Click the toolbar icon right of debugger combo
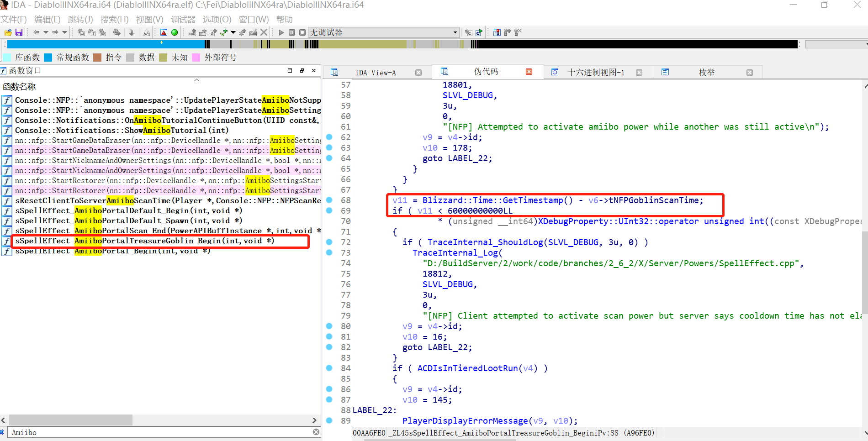 (468, 32)
